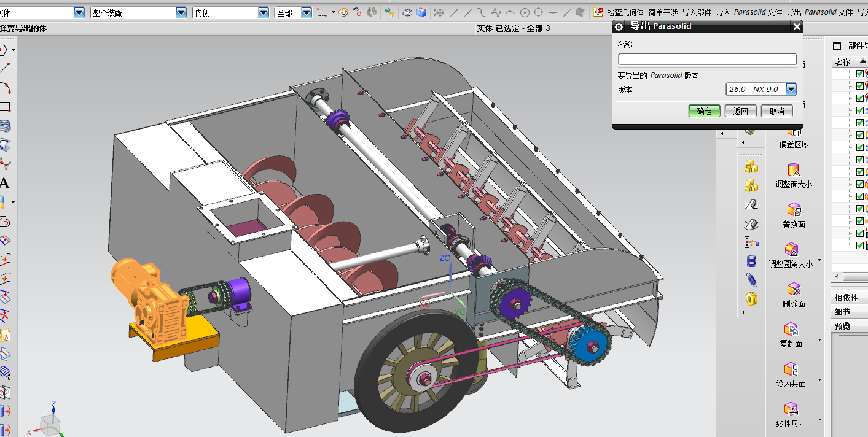Expand the 预览 panel section

(849, 326)
